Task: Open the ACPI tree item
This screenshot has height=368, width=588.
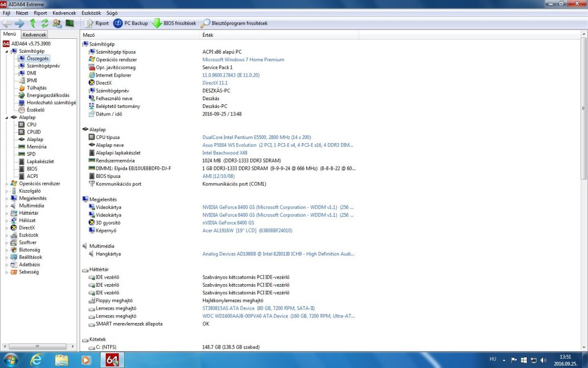Action: click(32, 176)
